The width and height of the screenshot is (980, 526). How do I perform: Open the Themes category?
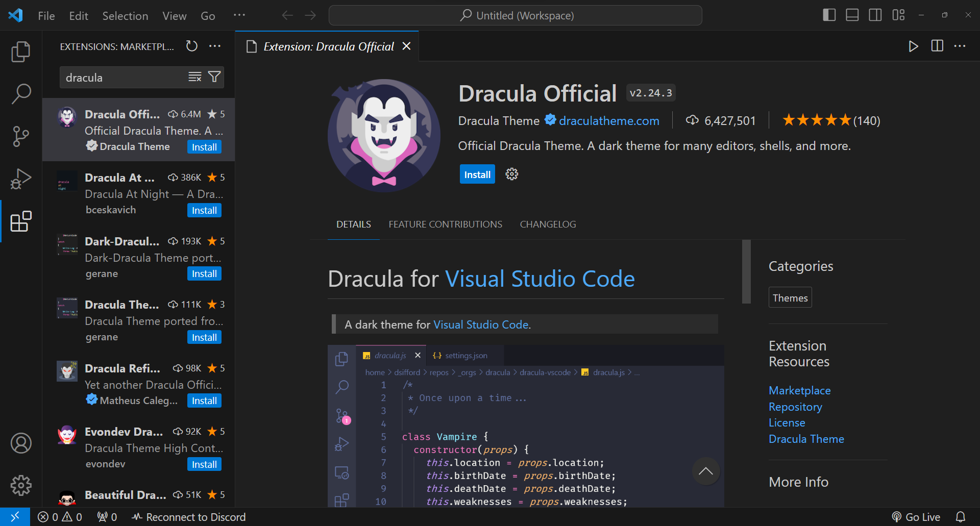[x=790, y=298]
